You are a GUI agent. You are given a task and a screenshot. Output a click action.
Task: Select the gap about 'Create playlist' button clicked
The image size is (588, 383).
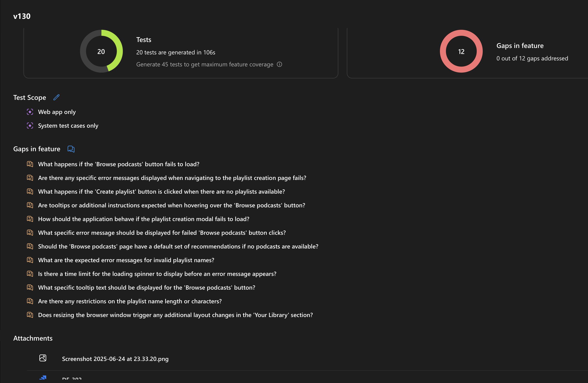point(161,192)
